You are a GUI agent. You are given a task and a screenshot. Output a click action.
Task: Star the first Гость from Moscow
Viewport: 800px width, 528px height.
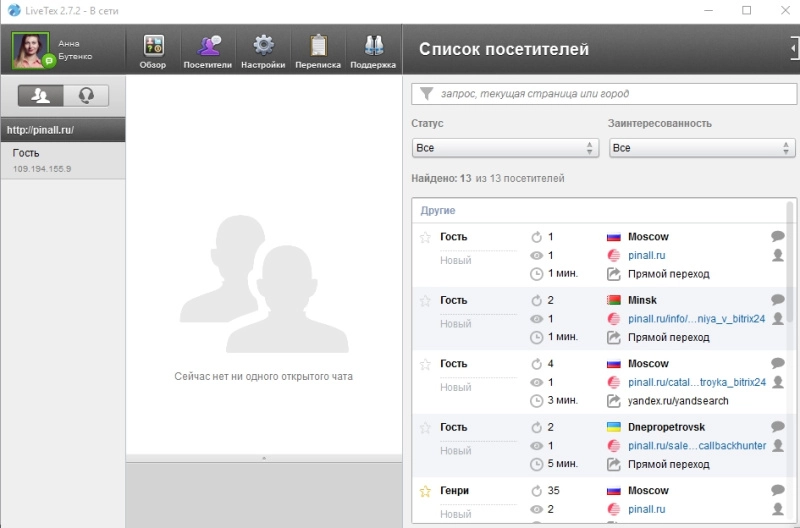pyautogui.click(x=424, y=238)
